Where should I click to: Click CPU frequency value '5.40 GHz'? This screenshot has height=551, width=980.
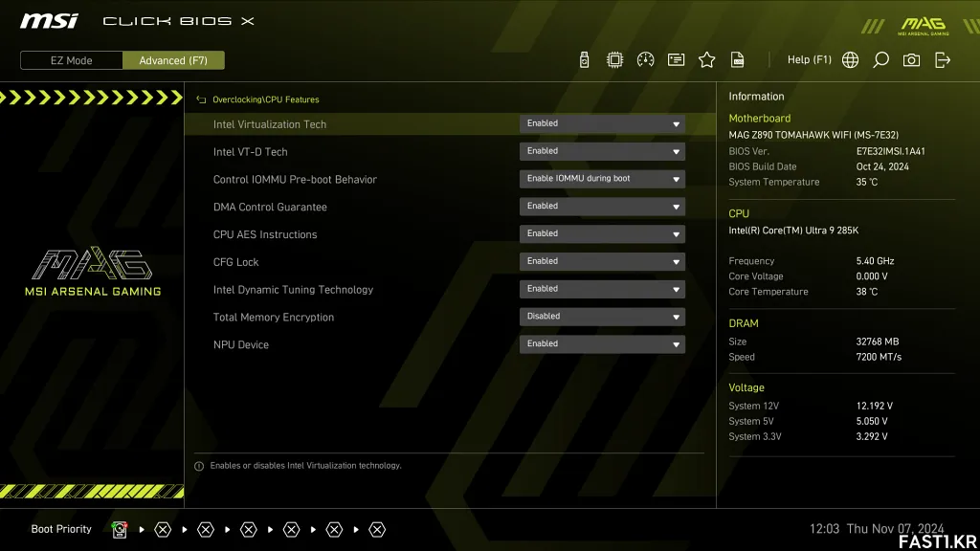(x=875, y=261)
